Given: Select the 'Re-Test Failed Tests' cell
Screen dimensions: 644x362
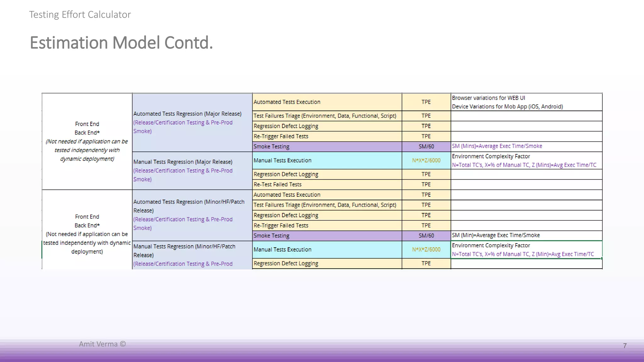Looking at the screenshot, I should [x=327, y=184].
